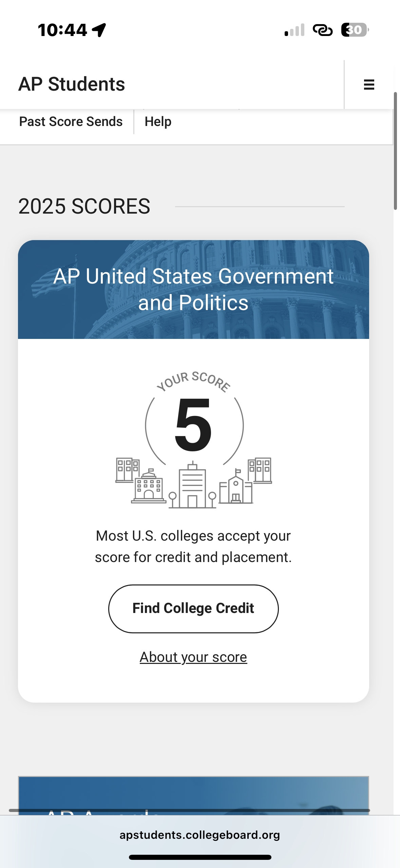Click the 2025 SCORES heading
400x868 pixels.
(84, 206)
